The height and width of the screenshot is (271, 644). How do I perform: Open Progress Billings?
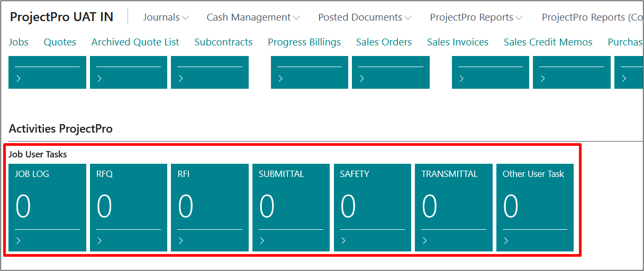pyautogui.click(x=304, y=42)
